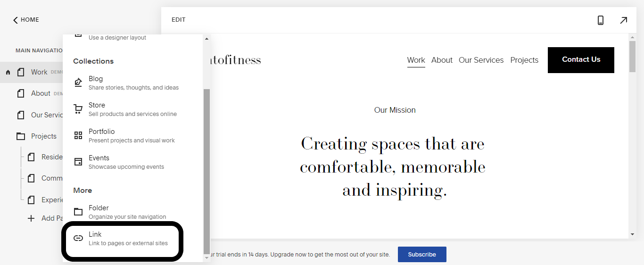Click the Blog collection icon
644x265 pixels.
coord(78,83)
